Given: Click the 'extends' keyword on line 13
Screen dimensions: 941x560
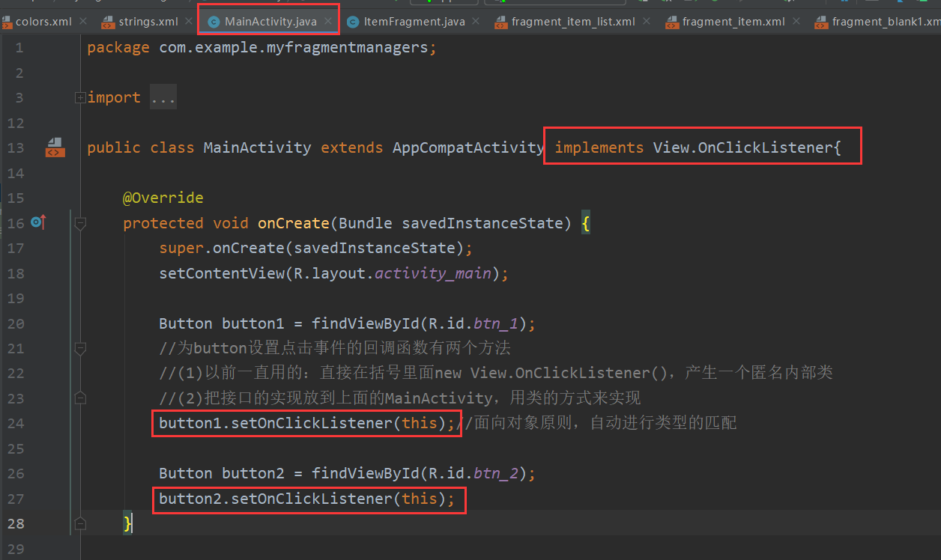Looking at the screenshot, I should point(352,147).
